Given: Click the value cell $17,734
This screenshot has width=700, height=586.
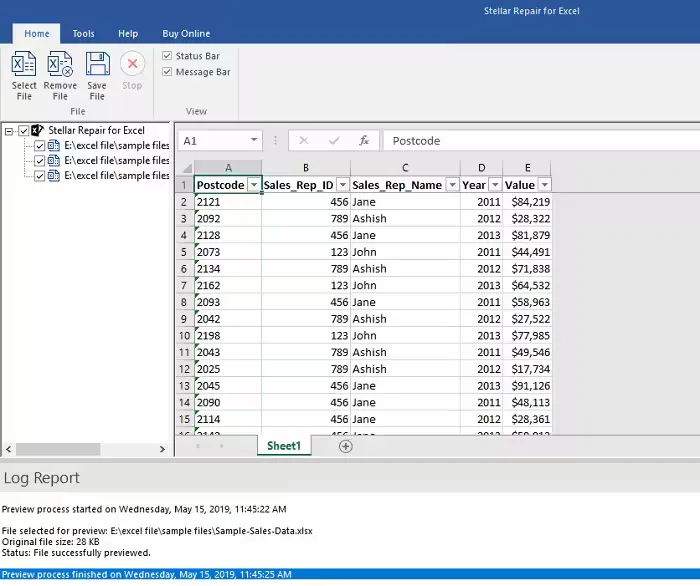Looking at the screenshot, I should (x=527, y=369).
